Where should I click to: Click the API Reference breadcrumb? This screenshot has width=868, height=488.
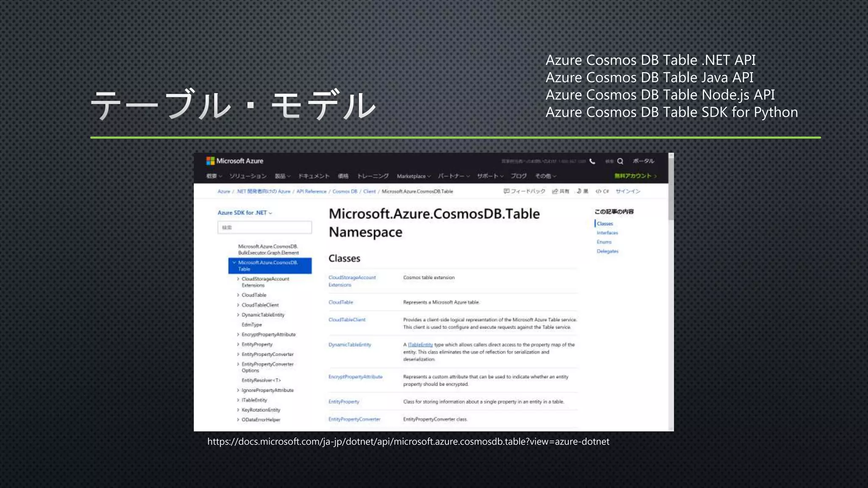tap(312, 191)
